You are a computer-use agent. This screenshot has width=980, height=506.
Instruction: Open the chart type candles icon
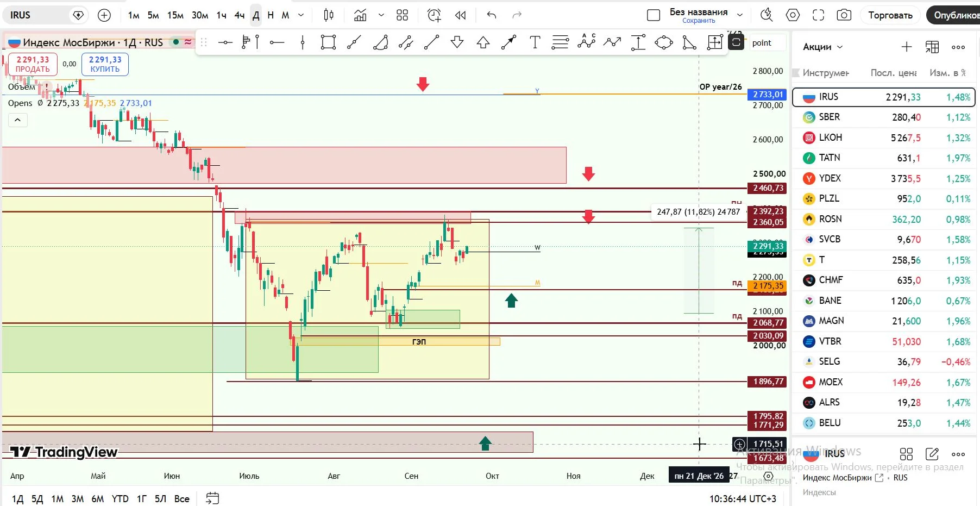point(329,15)
